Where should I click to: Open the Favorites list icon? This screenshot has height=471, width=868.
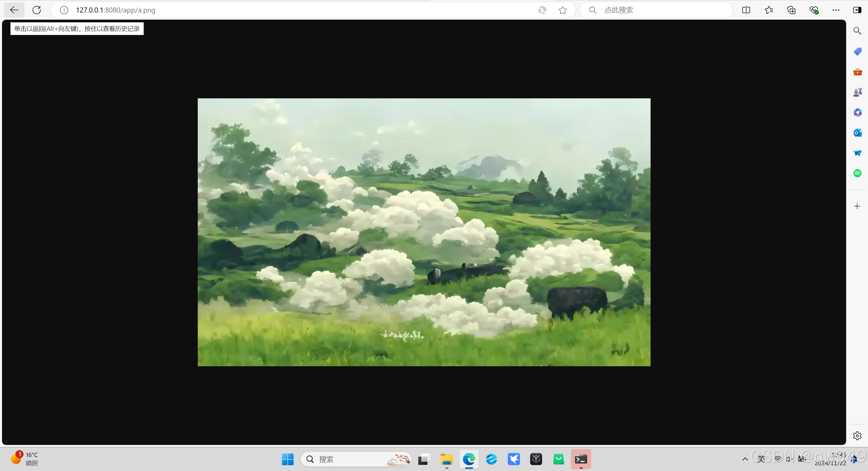(769, 10)
